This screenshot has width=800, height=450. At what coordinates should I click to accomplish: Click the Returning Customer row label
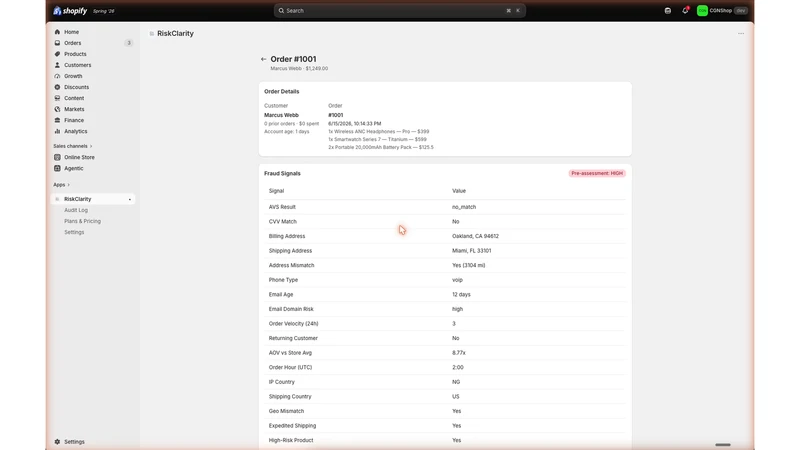pyautogui.click(x=293, y=338)
